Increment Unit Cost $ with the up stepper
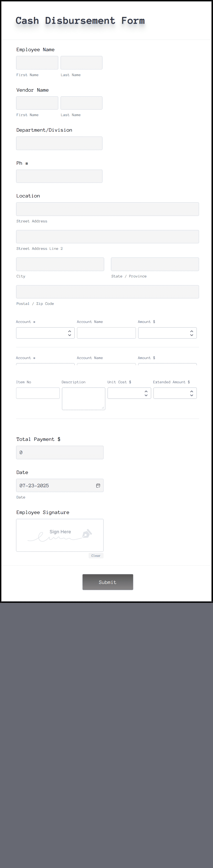The height and width of the screenshot is (868, 213). pos(145,391)
